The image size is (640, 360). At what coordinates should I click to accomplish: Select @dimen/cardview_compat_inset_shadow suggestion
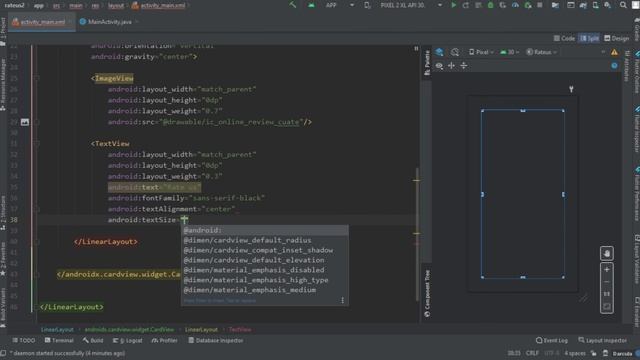(x=264, y=250)
